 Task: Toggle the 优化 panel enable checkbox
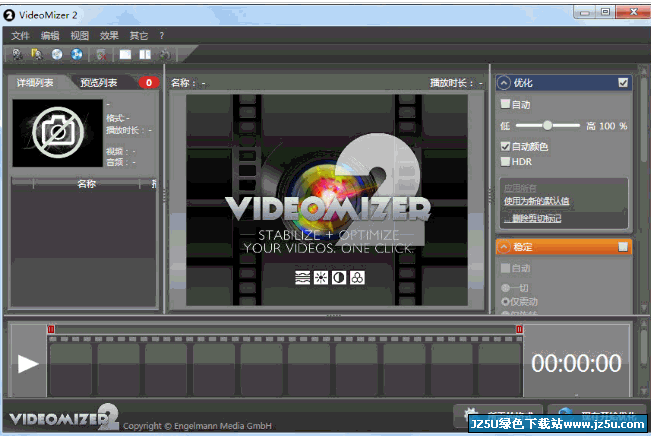(623, 83)
